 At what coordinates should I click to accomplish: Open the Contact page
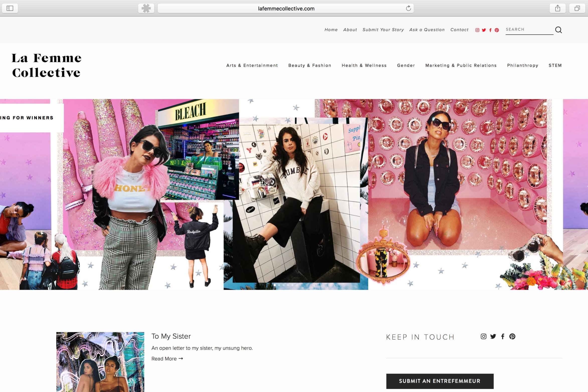point(459,30)
